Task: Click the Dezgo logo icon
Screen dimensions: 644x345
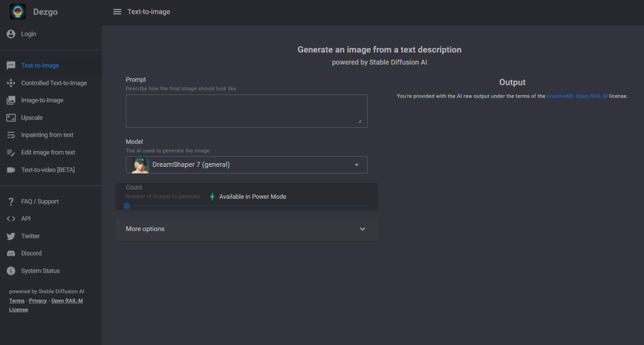Action: click(x=18, y=12)
